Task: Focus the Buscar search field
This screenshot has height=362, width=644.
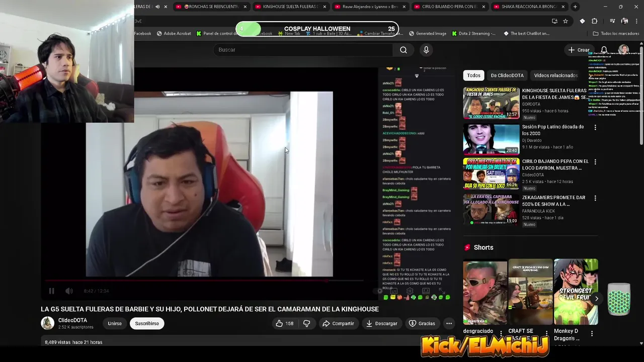Action: point(303,50)
